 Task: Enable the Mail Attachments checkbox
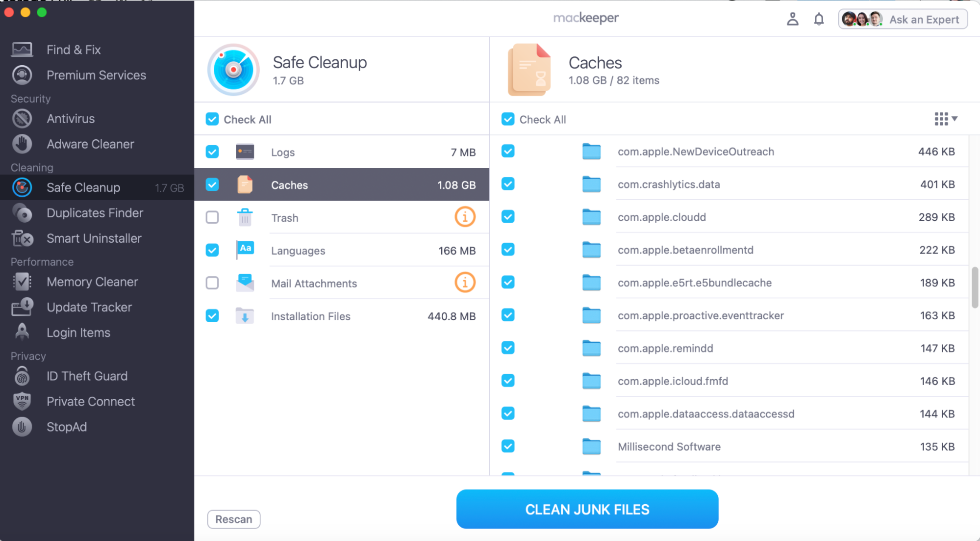click(212, 283)
